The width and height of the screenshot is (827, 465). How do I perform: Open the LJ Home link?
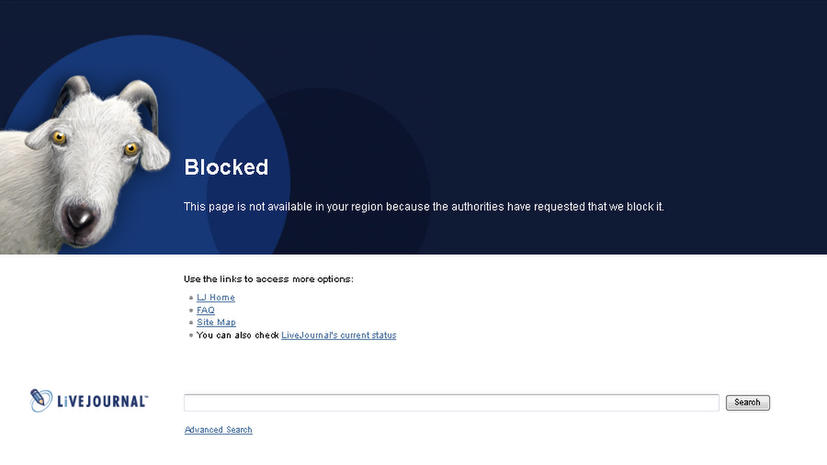click(x=216, y=297)
